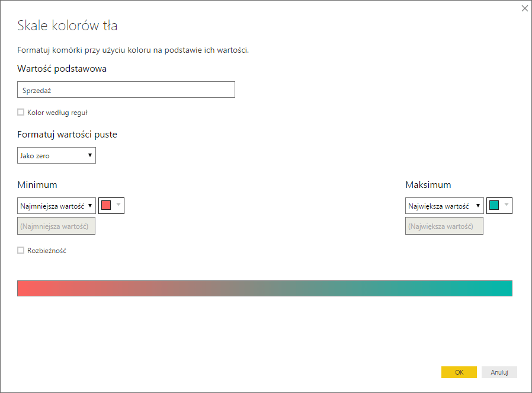This screenshot has height=393, width=532.
Task: Click the Sprzedaż base value field
Action: click(126, 90)
